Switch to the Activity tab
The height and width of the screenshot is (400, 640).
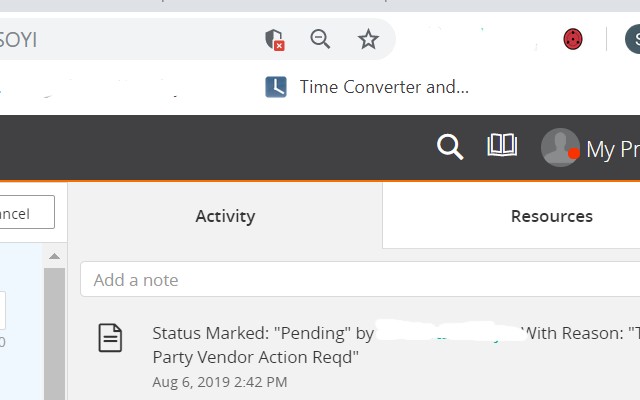225,216
